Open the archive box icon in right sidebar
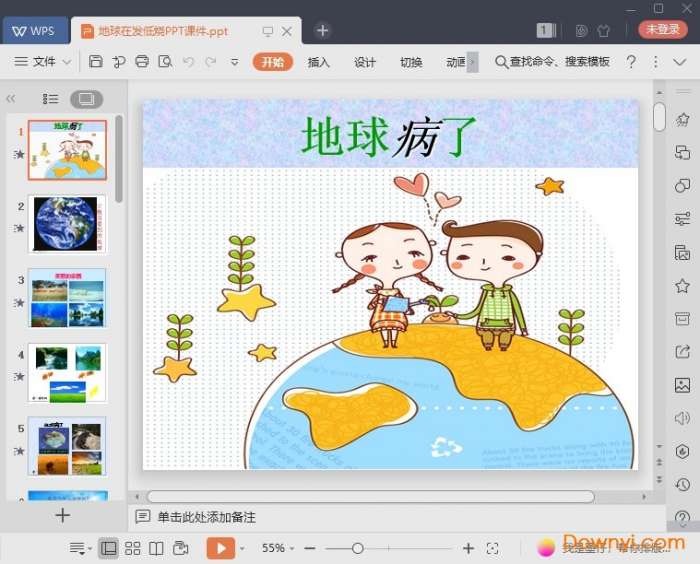The width and height of the screenshot is (700, 564). pyautogui.click(x=682, y=319)
